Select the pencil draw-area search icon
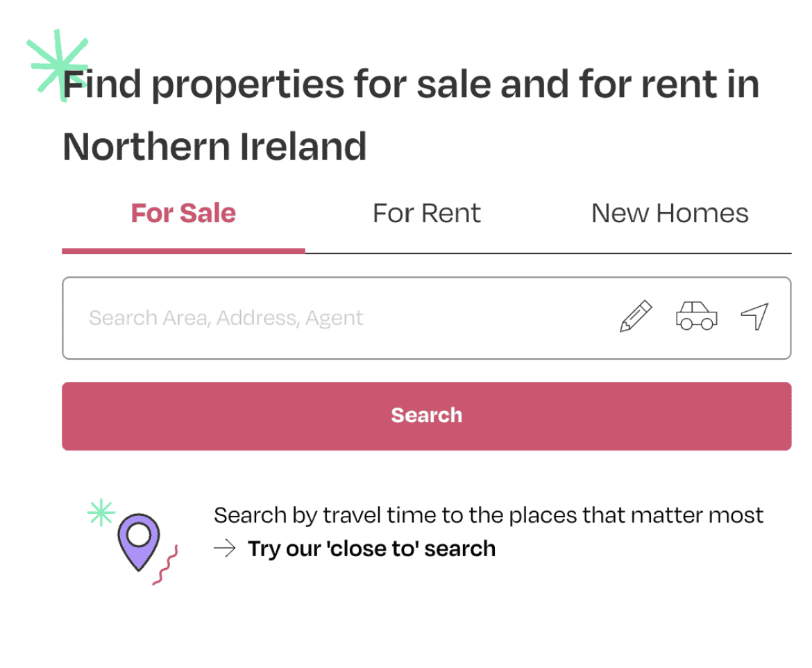The height and width of the screenshot is (668, 812). click(x=636, y=316)
